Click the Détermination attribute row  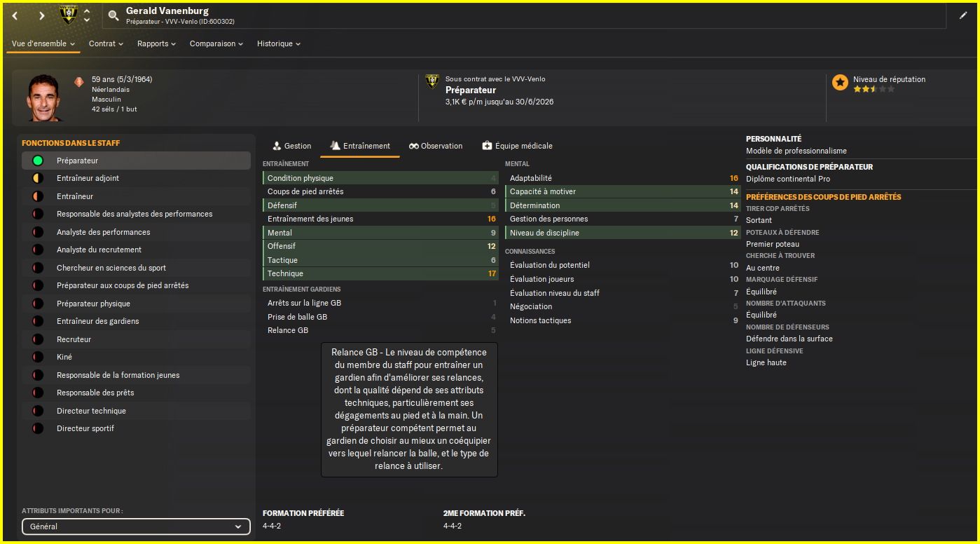pyautogui.click(x=623, y=205)
